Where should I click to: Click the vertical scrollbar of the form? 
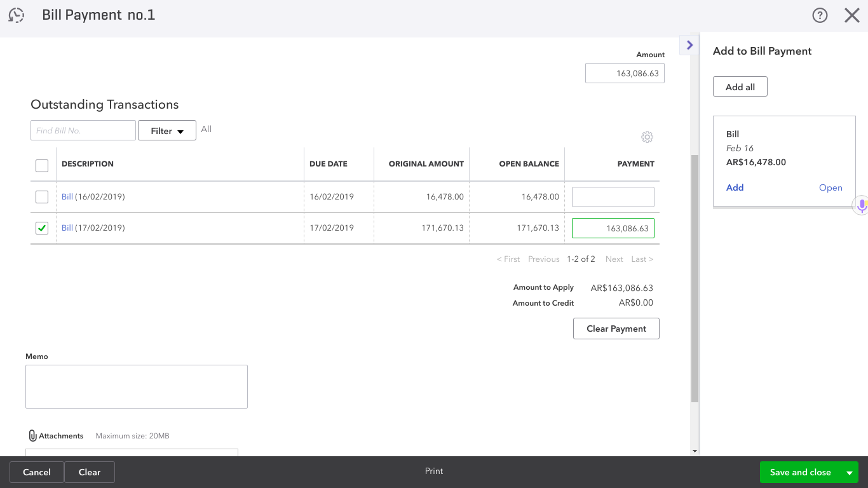click(695, 278)
